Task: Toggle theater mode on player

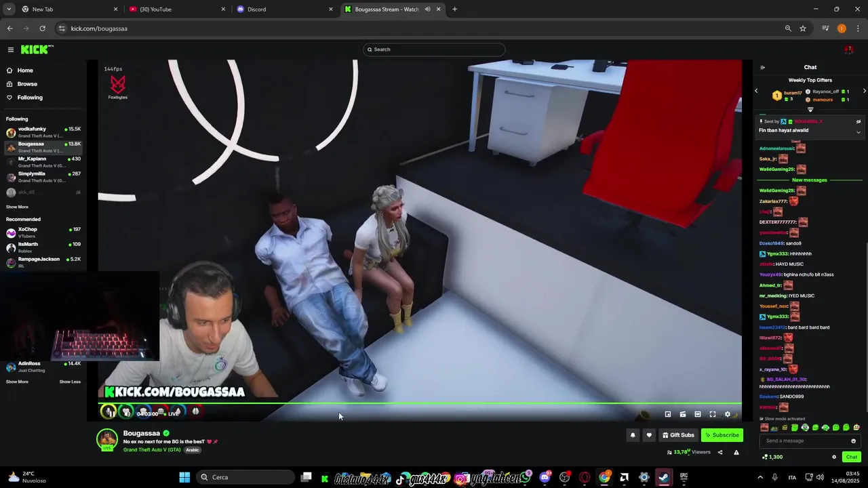Action: (698, 414)
